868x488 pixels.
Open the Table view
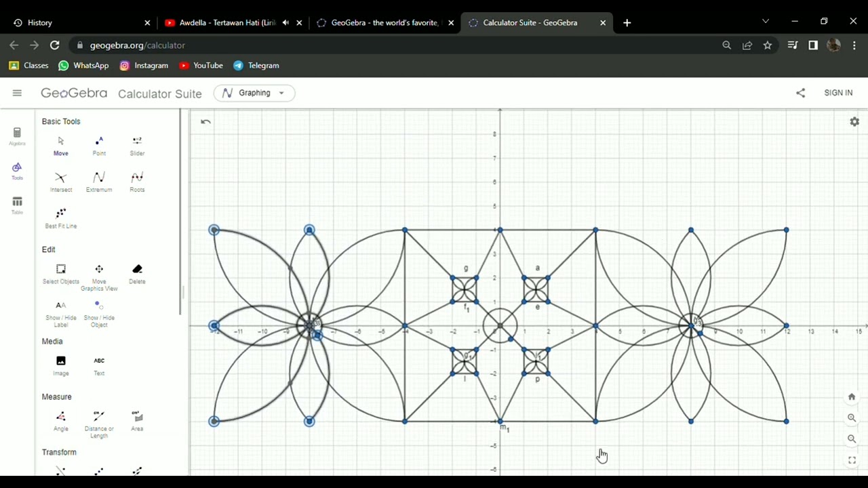pyautogui.click(x=17, y=205)
